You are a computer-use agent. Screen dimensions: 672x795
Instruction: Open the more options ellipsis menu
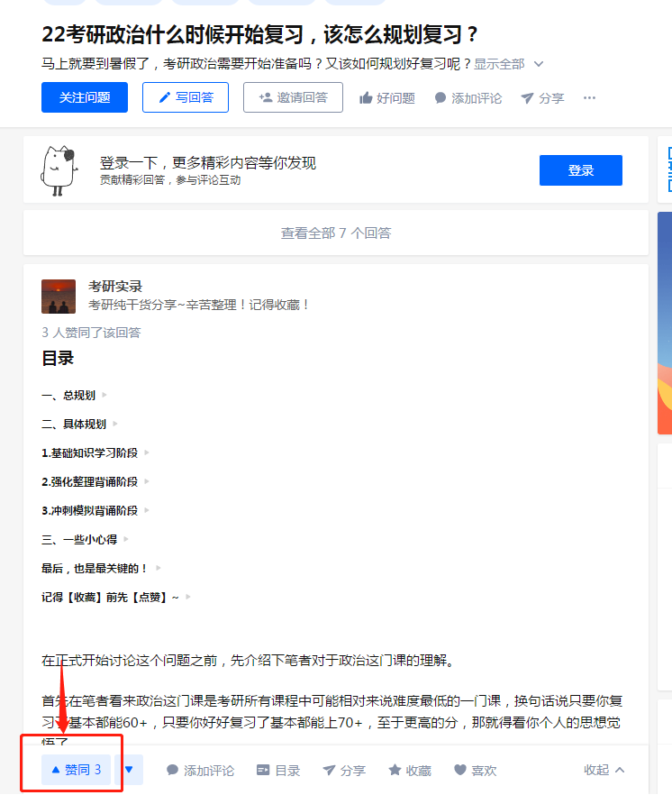[x=589, y=98]
